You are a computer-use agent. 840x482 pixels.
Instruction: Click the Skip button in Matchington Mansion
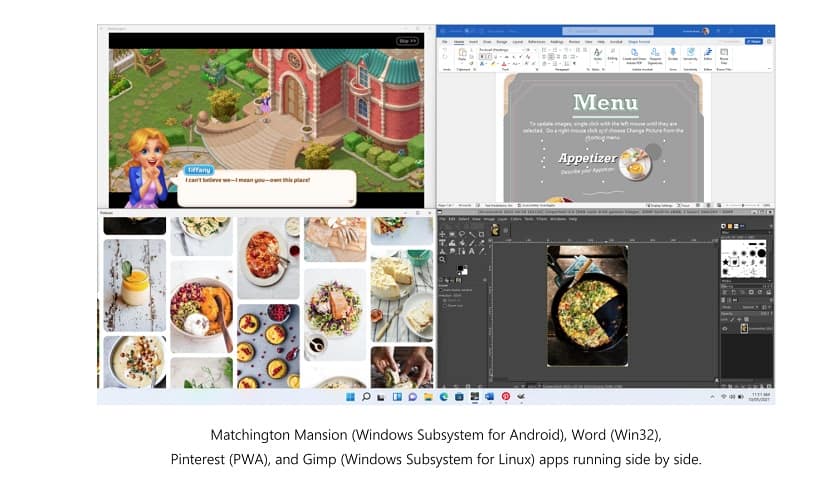(x=407, y=41)
